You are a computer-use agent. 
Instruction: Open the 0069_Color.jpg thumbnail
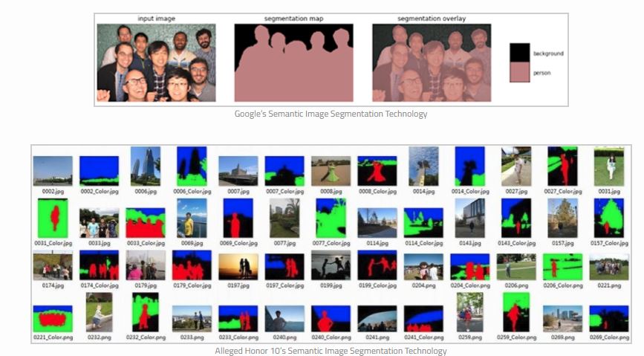pyautogui.click(x=238, y=219)
